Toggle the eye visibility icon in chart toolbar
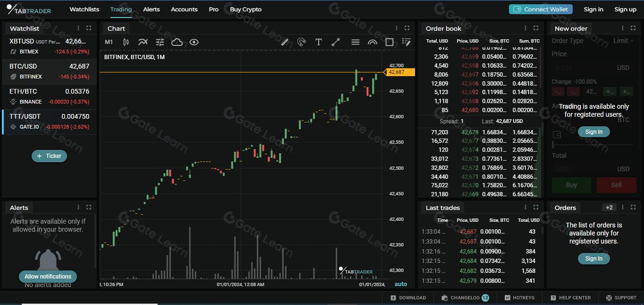 194,42
